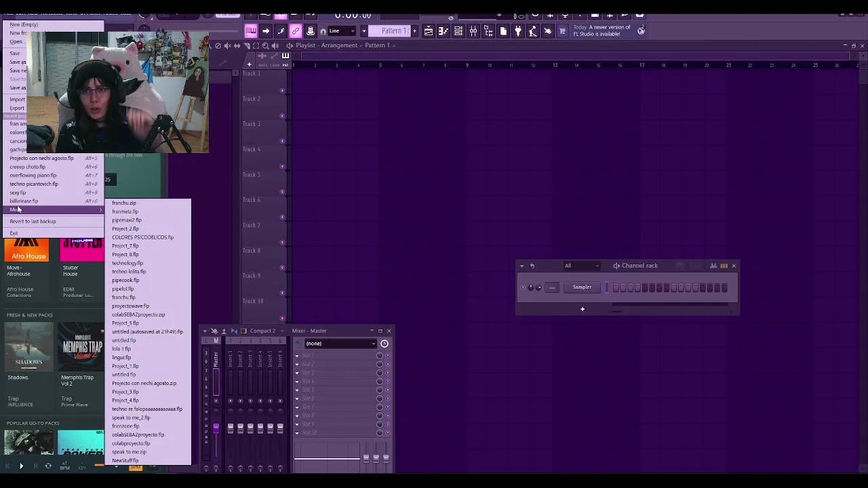This screenshot has height=488, width=868.
Task: Add channel with Channel rack plus button
Action: coord(582,309)
